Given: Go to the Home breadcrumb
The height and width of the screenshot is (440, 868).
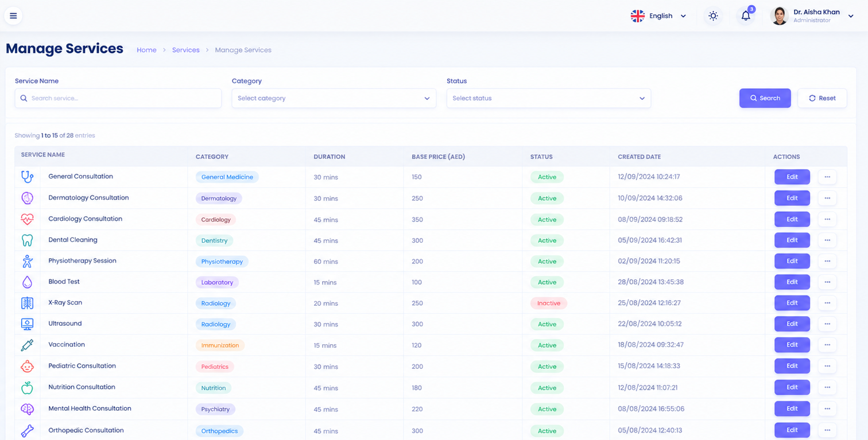Looking at the screenshot, I should (x=146, y=50).
